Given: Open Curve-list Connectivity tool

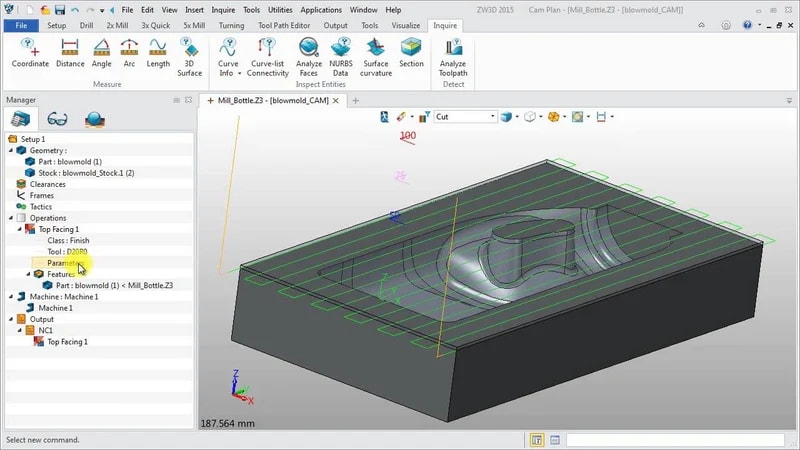Looking at the screenshot, I should coord(267,57).
